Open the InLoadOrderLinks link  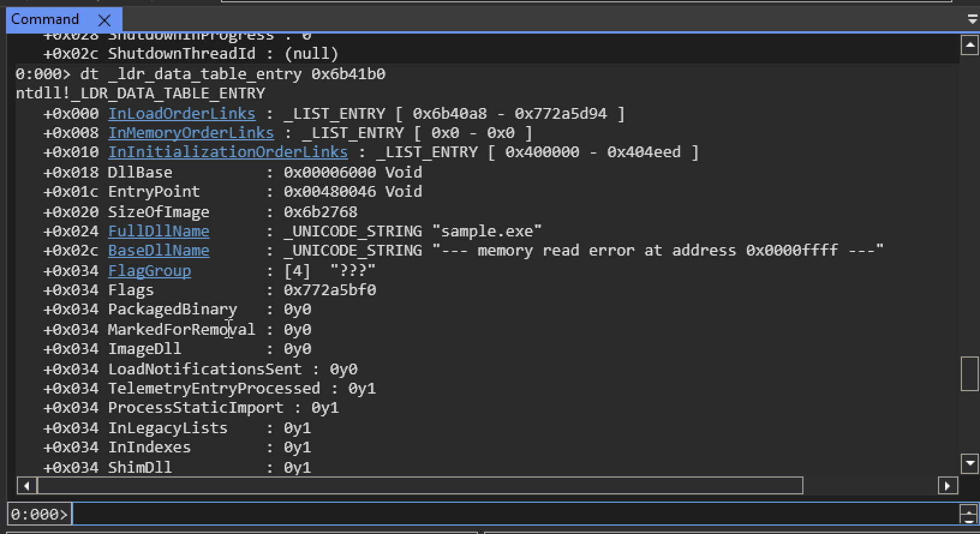(x=181, y=113)
